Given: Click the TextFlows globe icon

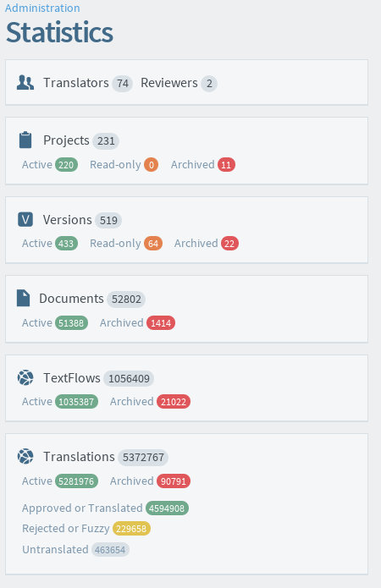Looking at the screenshot, I should tap(25, 377).
